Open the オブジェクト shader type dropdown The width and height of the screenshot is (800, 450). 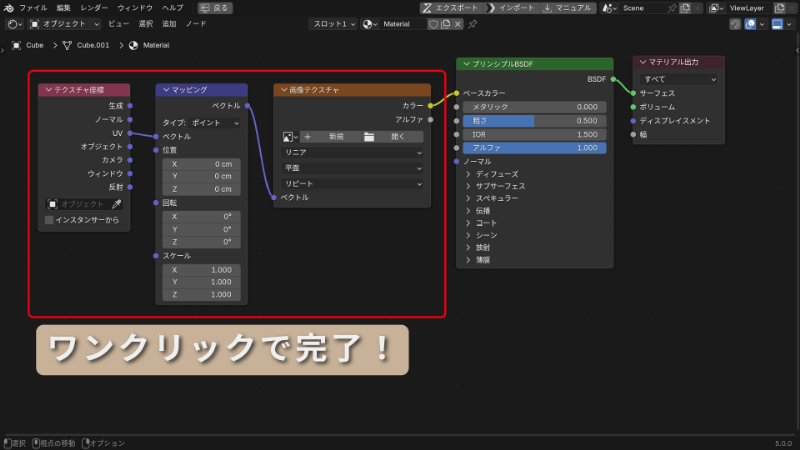pyautogui.click(x=64, y=24)
